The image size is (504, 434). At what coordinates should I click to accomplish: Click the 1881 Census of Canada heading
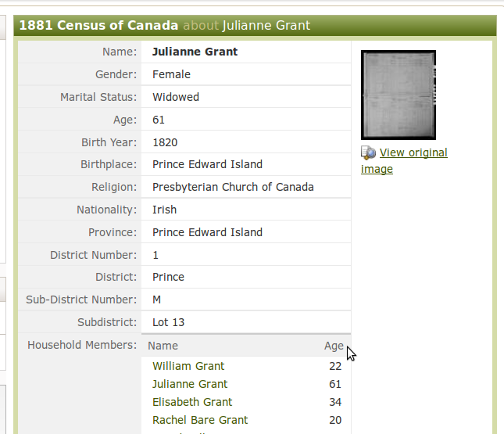click(x=98, y=26)
